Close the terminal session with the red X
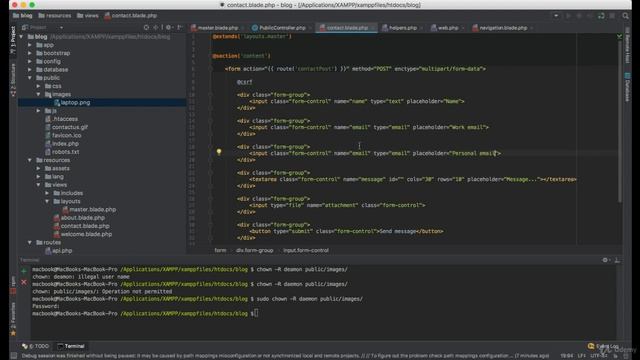Screen dimensions: 640x360 (x=24, y=282)
